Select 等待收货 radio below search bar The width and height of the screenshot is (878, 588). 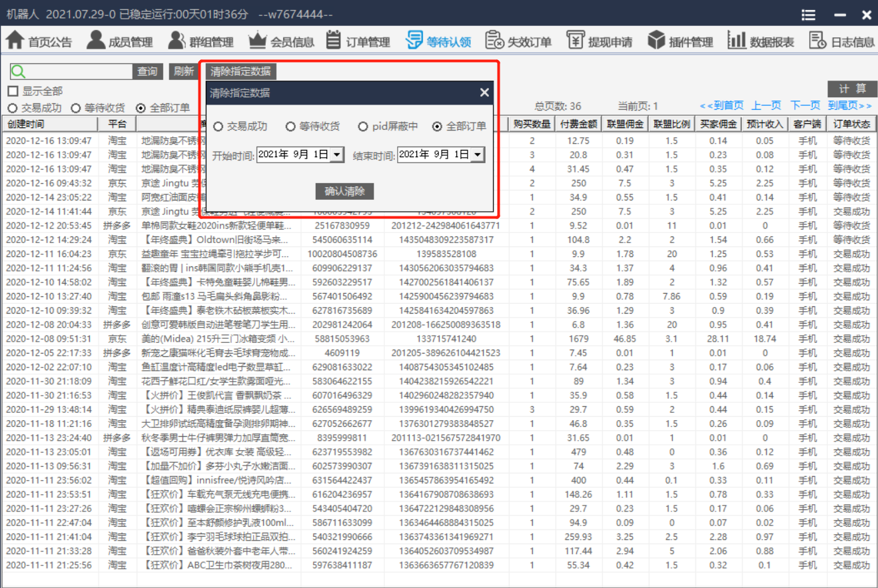[x=76, y=108]
